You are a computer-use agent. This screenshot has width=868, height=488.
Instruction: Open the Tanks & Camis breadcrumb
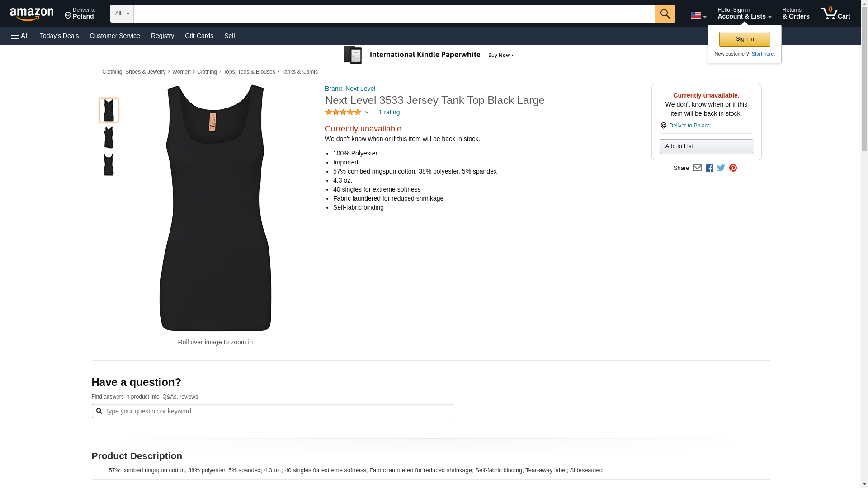point(299,72)
